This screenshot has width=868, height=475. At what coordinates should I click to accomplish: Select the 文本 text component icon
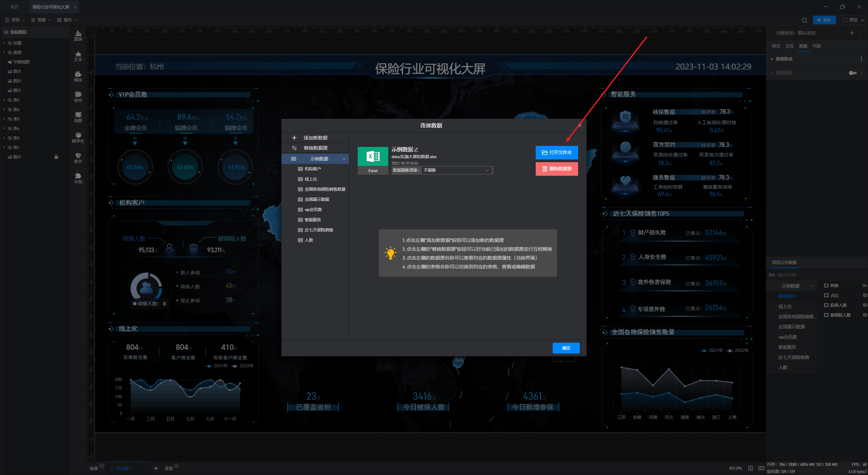tap(78, 56)
